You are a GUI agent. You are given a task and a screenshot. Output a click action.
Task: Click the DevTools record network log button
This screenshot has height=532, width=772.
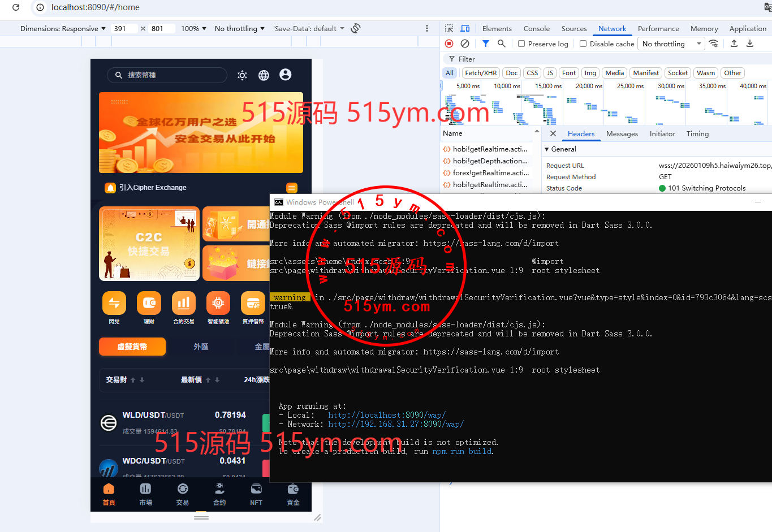click(x=449, y=44)
